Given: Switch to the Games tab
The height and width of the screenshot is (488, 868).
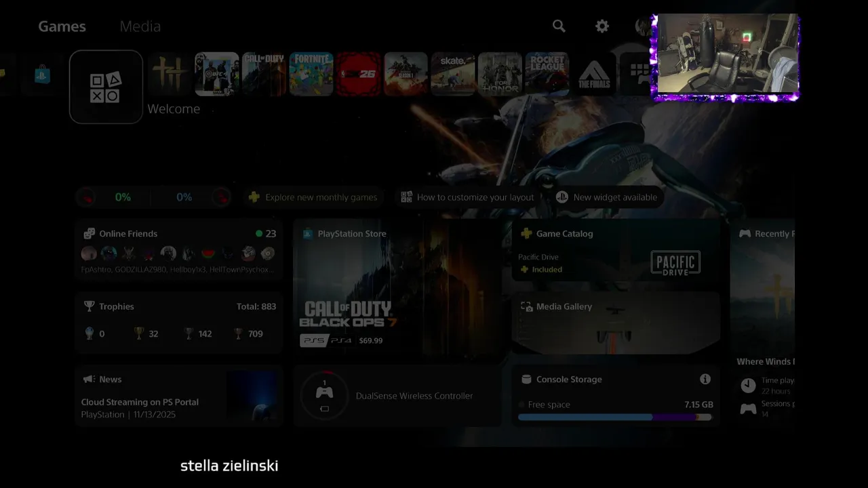Looking at the screenshot, I should coord(62,26).
